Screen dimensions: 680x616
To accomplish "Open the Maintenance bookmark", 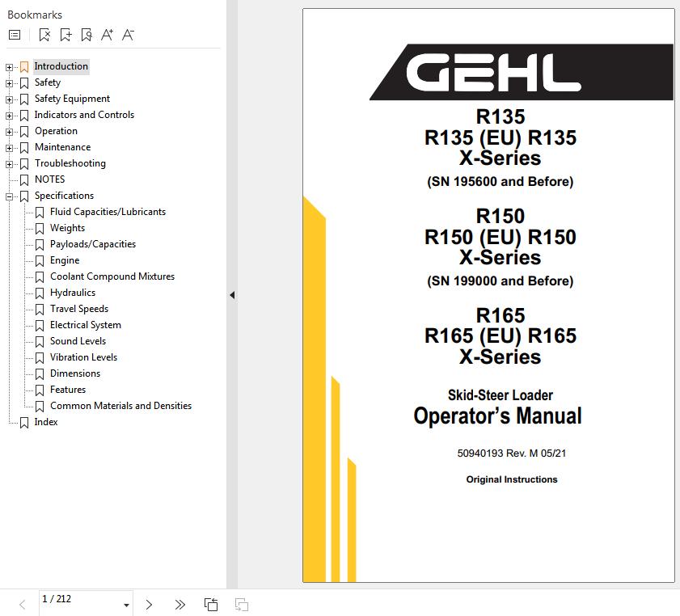I will [62, 147].
